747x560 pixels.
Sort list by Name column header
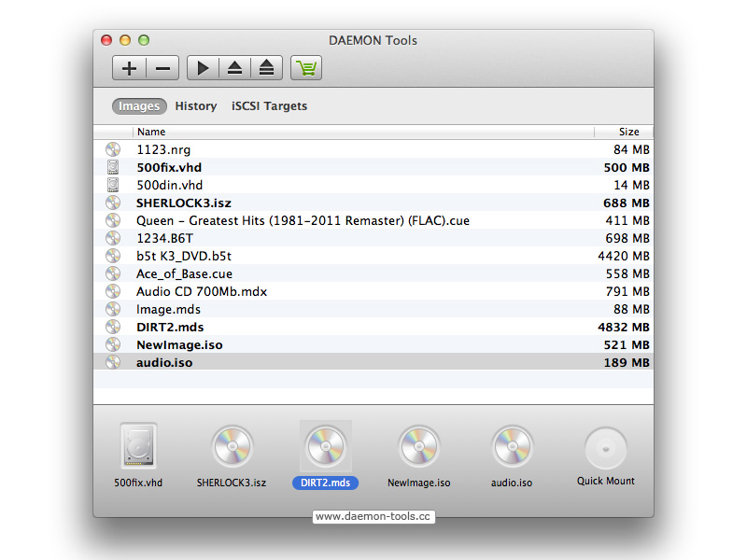click(x=363, y=132)
